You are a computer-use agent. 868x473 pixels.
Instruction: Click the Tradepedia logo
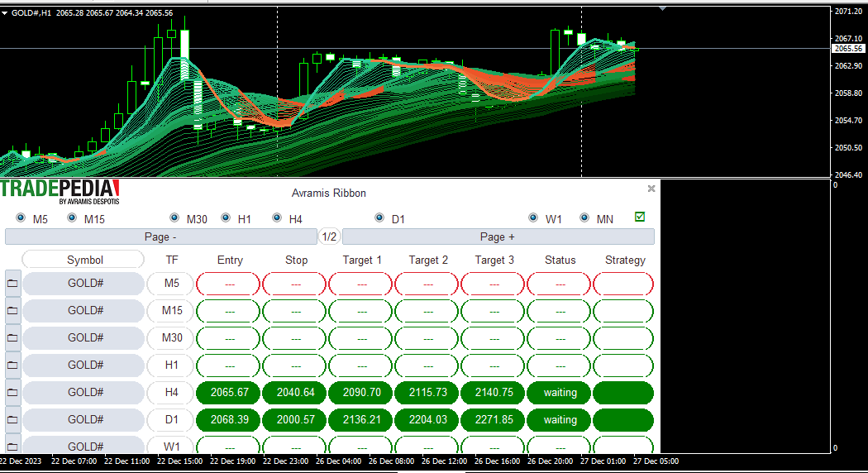60,192
